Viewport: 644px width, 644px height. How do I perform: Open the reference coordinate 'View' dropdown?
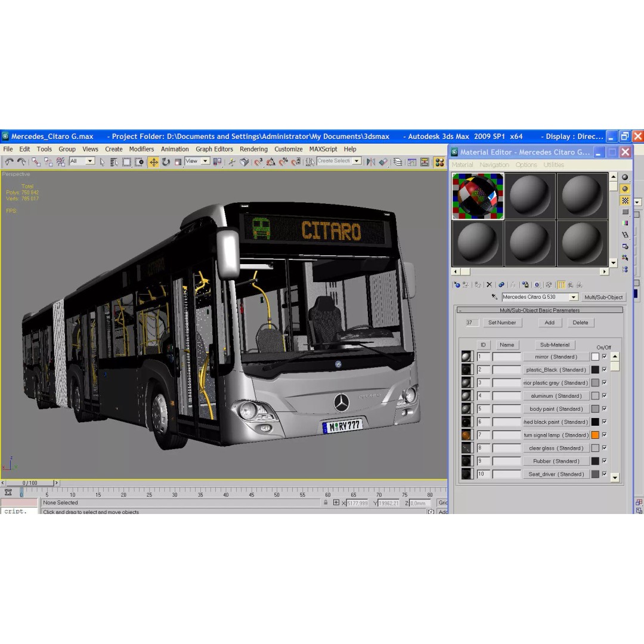(x=205, y=161)
